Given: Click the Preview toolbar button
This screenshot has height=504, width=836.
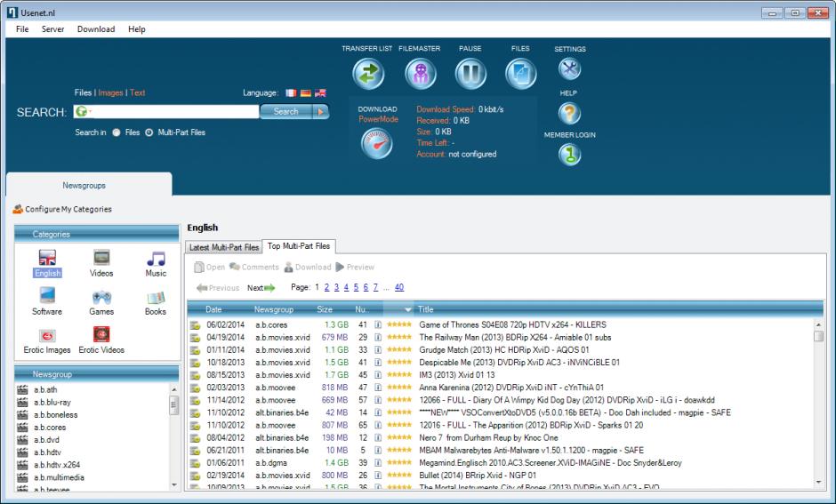Looking at the screenshot, I should point(355,267).
